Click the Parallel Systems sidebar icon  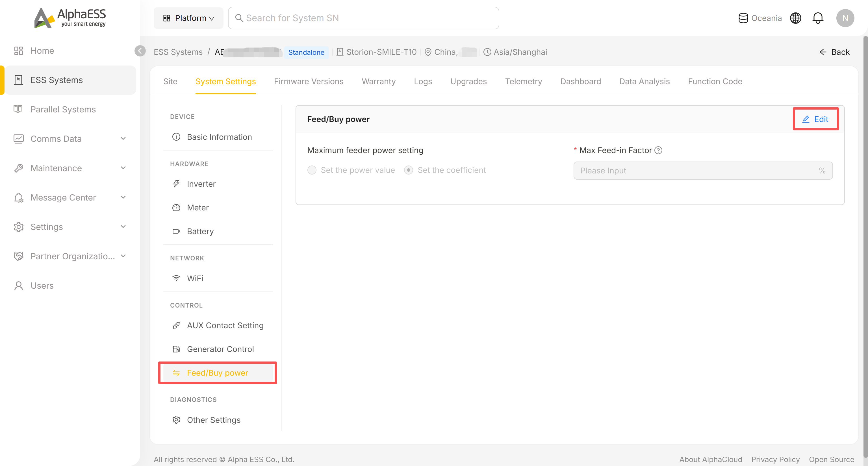(x=18, y=109)
